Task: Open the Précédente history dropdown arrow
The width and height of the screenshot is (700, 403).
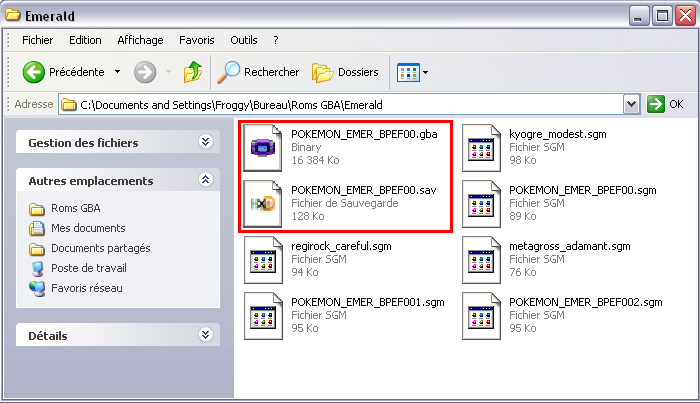Action: (x=117, y=71)
